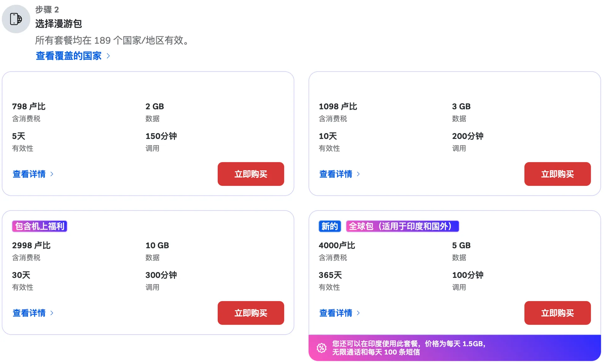This screenshot has width=604, height=364.
Task: Open 查看详情 for the 5 GB global plan
Action: click(336, 313)
